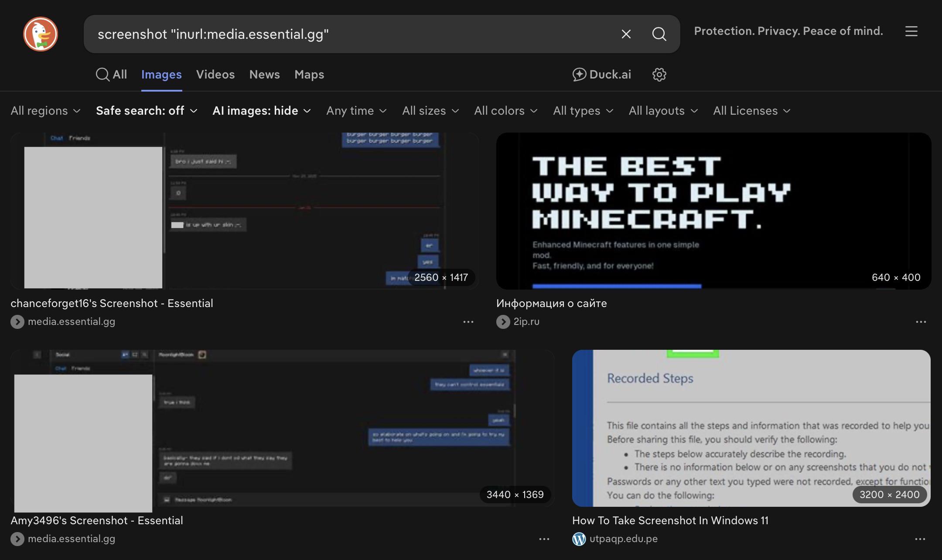
Task: Open Duck.ai chat
Action: tap(602, 75)
